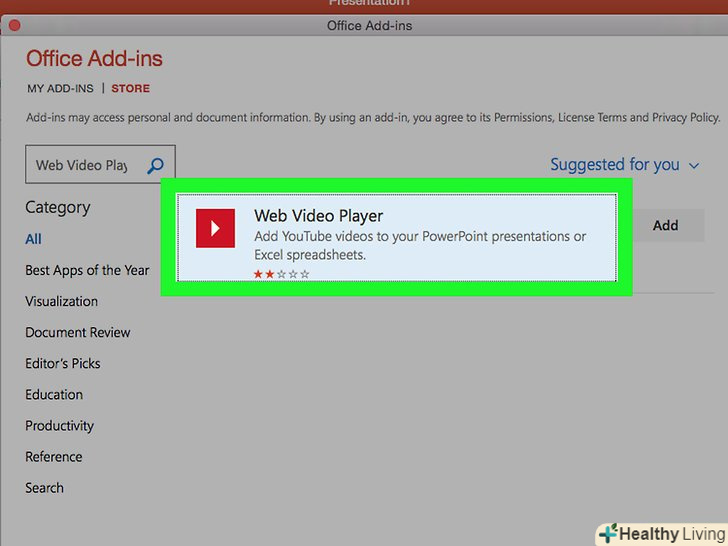Select the Search category
This screenshot has width=728, height=546.
coord(45,488)
